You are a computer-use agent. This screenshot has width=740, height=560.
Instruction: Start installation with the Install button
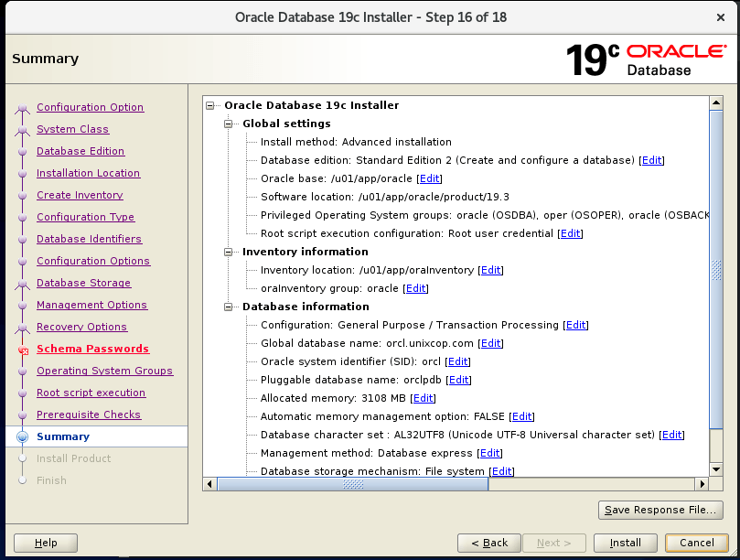(x=626, y=543)
